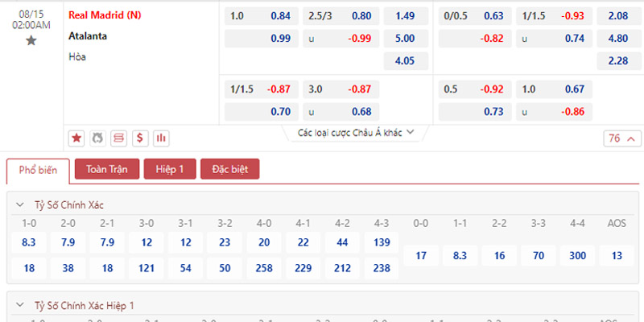644x322 pixels.
Task: Select the 229 correct score odds
Action: coord(303,268)
